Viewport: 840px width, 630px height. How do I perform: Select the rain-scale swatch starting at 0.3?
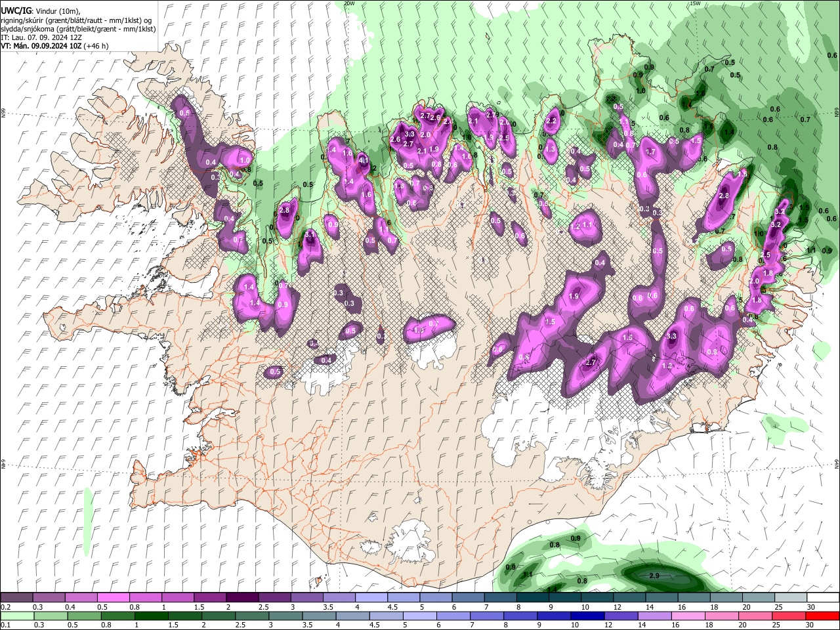51,616
